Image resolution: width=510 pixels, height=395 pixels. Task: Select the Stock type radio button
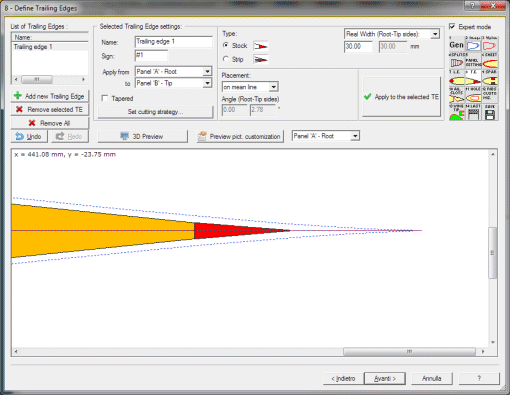pyautogui.click(x=226, y=45)
